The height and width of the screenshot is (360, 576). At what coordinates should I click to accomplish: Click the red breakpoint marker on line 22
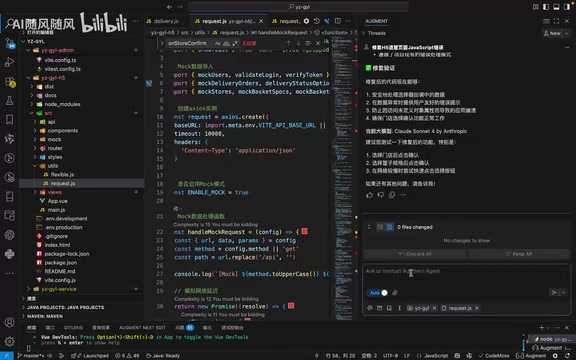[305, 231]
